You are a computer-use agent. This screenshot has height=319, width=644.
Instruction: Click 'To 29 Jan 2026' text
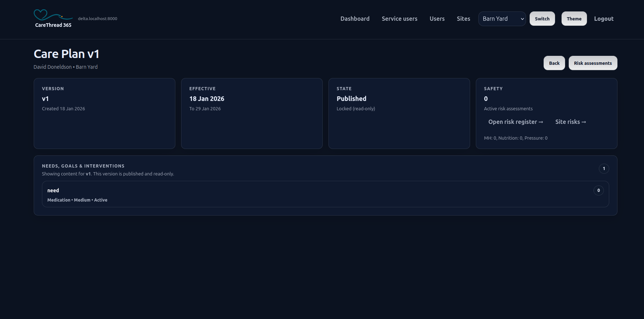pyautogui.click(x=205, y=108)
